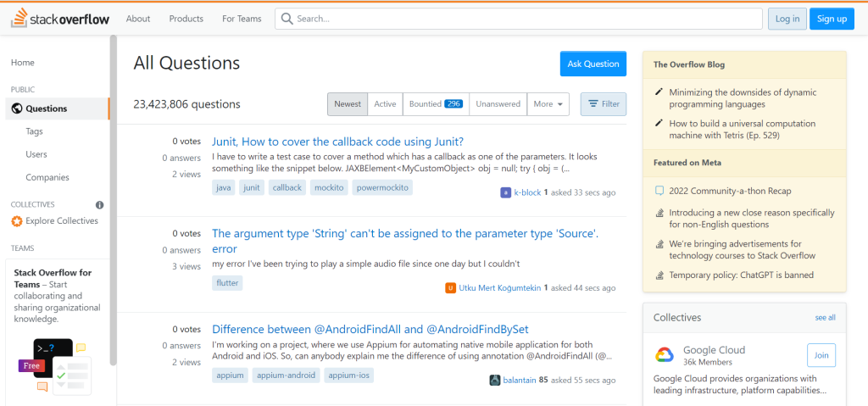The height and width of the screenshot is (406, 868).
Task: Click the 23,423,806 questions count
Action: [x=187, y=104]
